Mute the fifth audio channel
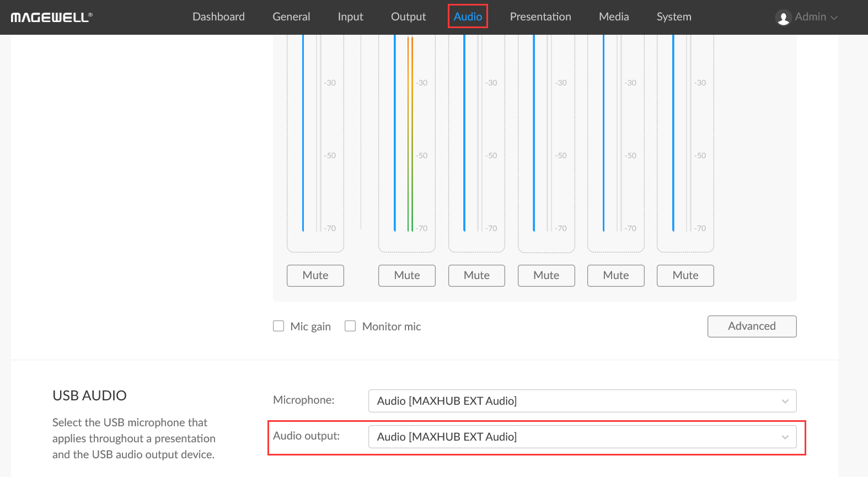868x477 pixels. click(x=616, y=276)
